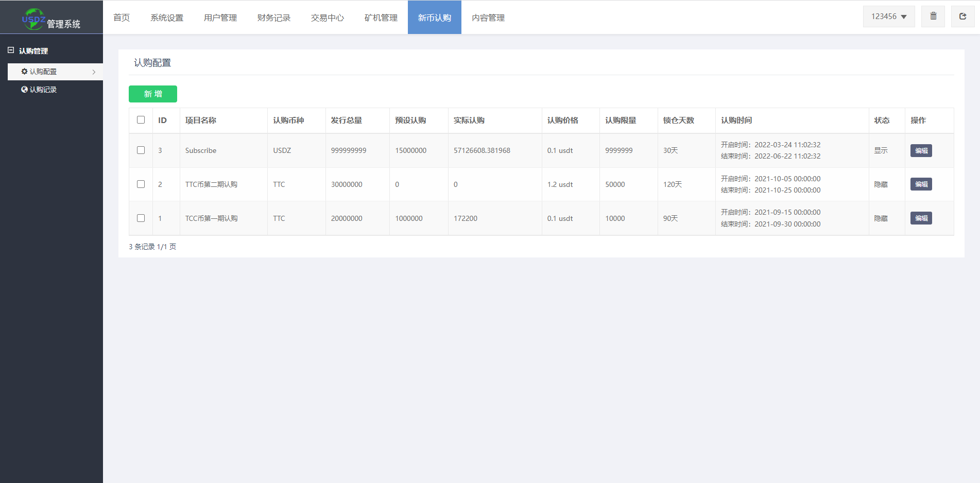The height and width of the screenshot is (483, 980).
Task: Click 编辑 button on the Subscribe row
Action: pos(921,150)
